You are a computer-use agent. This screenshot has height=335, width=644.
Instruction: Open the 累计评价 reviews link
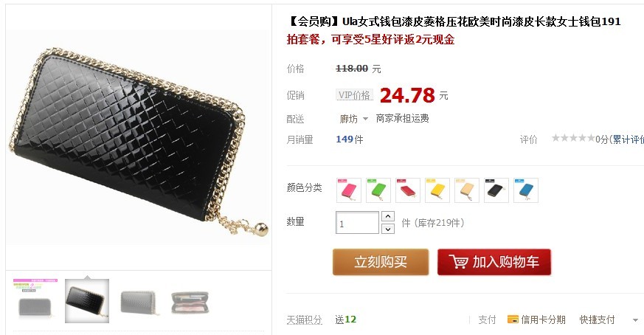coord(628,139)
